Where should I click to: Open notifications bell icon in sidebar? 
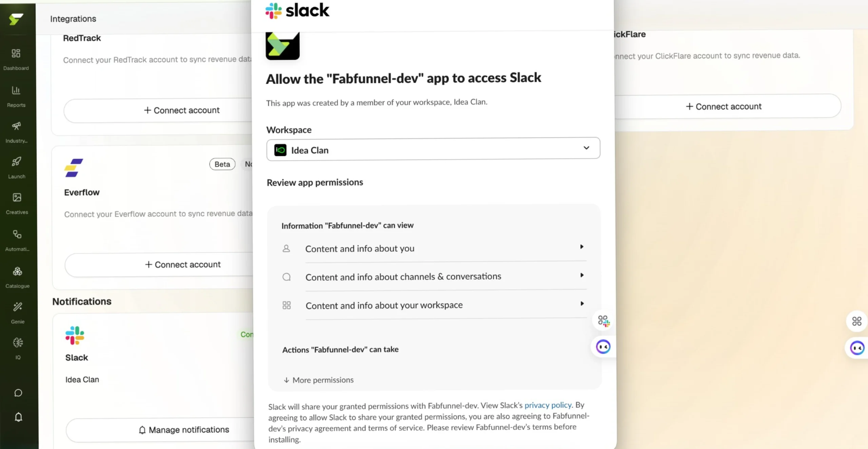coord(19,417)
